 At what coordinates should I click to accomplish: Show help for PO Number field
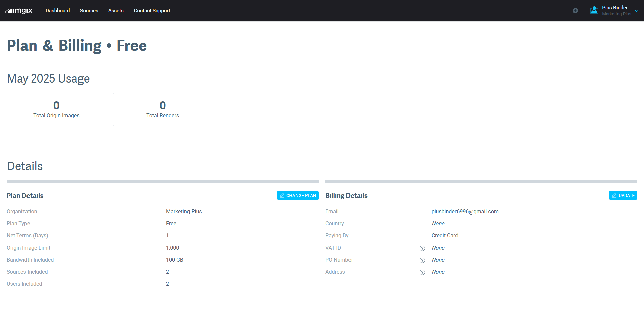(x=422, y=260)
